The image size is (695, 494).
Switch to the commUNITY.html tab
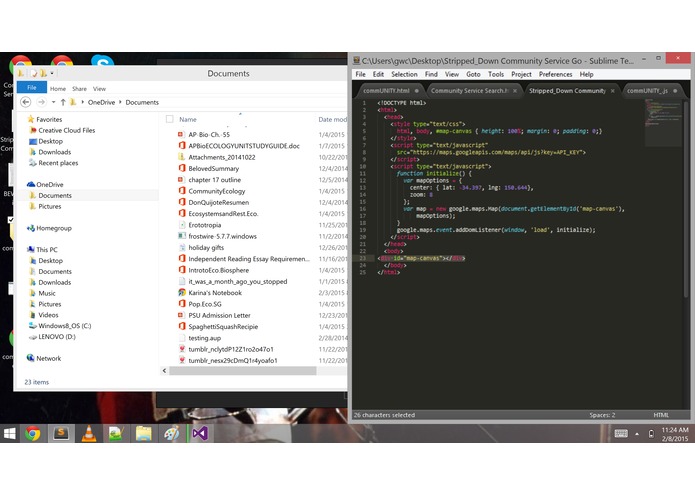387,90
